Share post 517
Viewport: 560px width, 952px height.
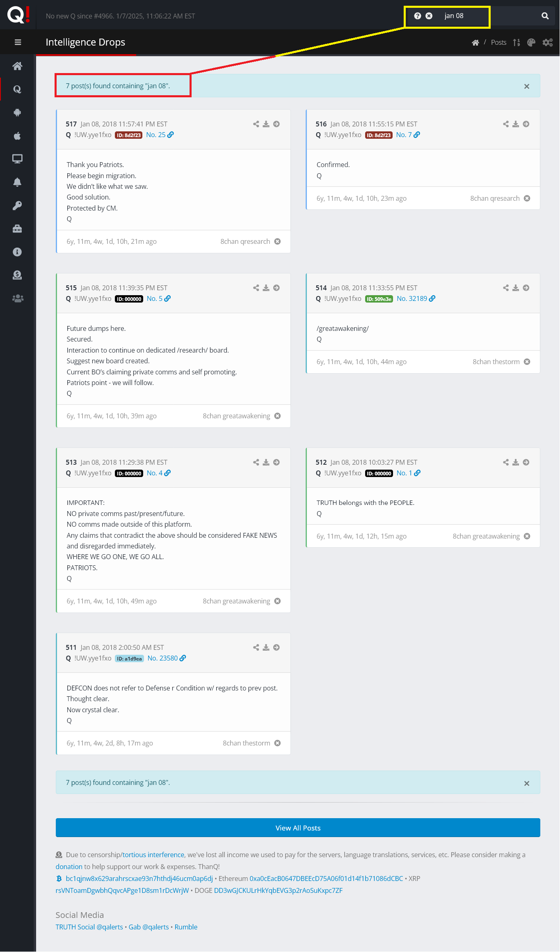[256, 124]
